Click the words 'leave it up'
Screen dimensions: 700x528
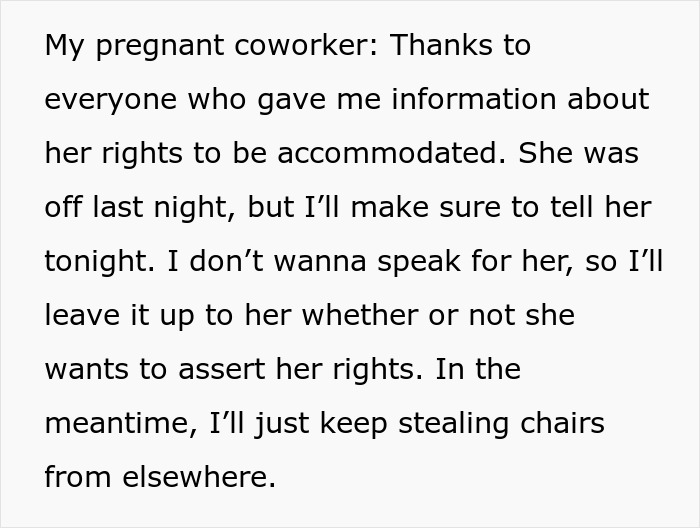[120, 316]
